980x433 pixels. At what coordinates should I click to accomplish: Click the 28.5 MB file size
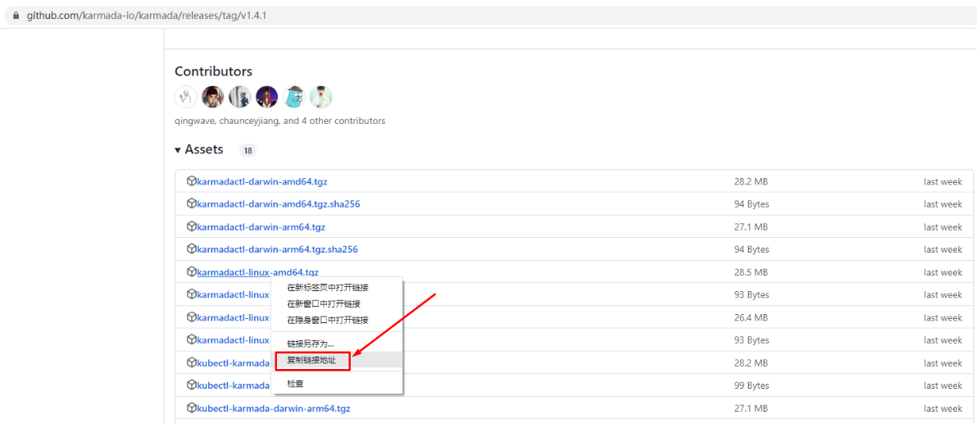coord(751,272)
